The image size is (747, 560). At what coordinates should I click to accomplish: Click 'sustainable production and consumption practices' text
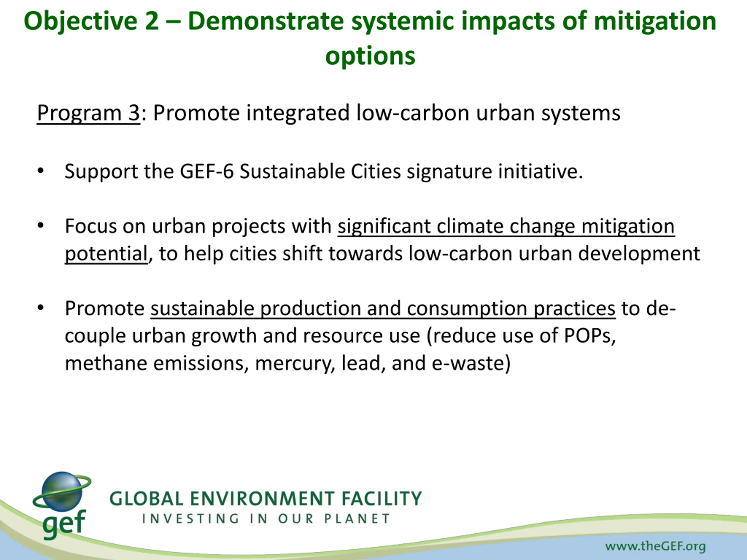coord(383,308)
